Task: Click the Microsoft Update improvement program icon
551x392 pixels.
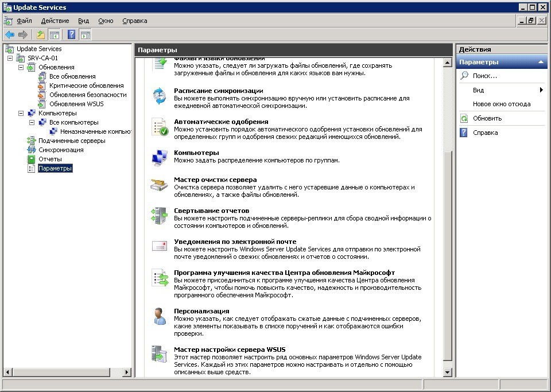Action: [x=160, y=277]
